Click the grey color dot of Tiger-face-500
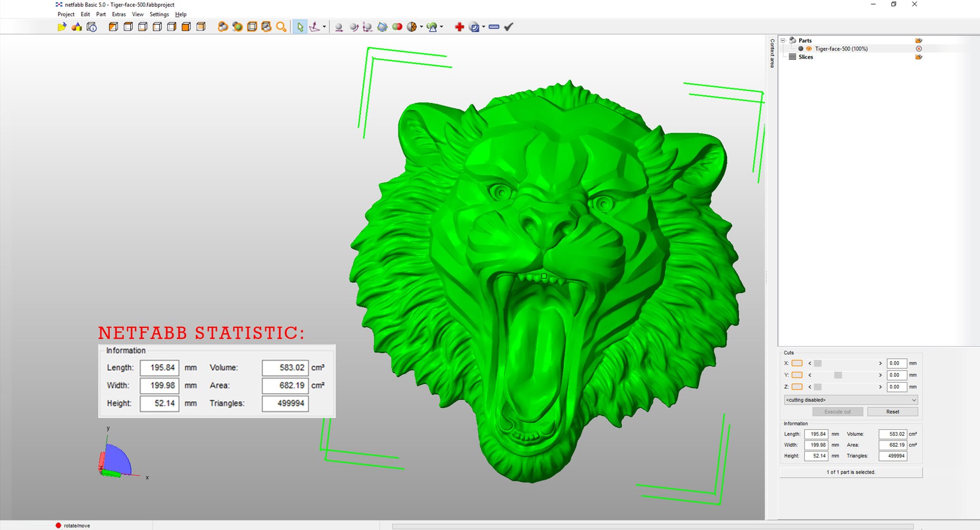980x530 pixels. click(801, 49)
